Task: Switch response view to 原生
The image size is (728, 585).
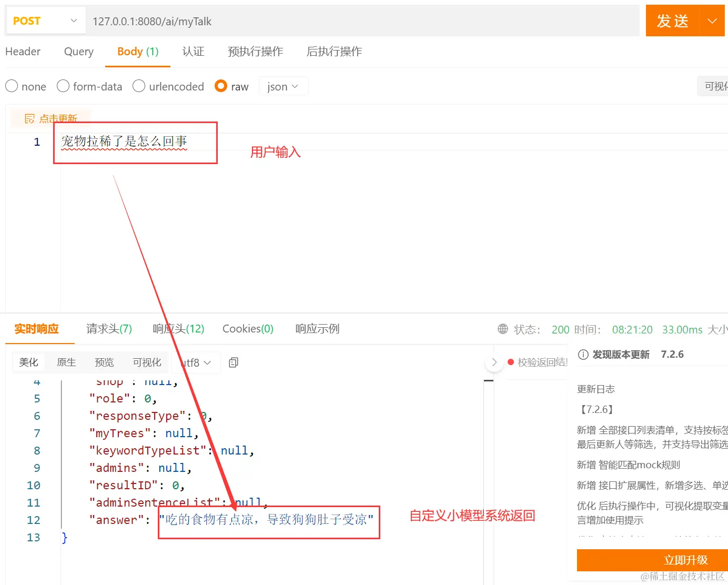Action: tap(66, 362)
